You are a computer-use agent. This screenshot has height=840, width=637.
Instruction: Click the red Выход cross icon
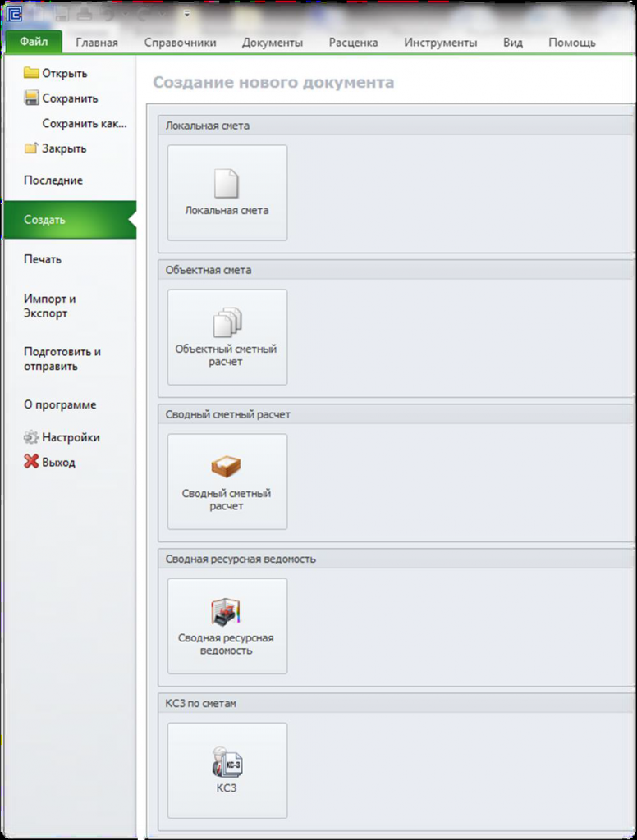tap(31, 461)
